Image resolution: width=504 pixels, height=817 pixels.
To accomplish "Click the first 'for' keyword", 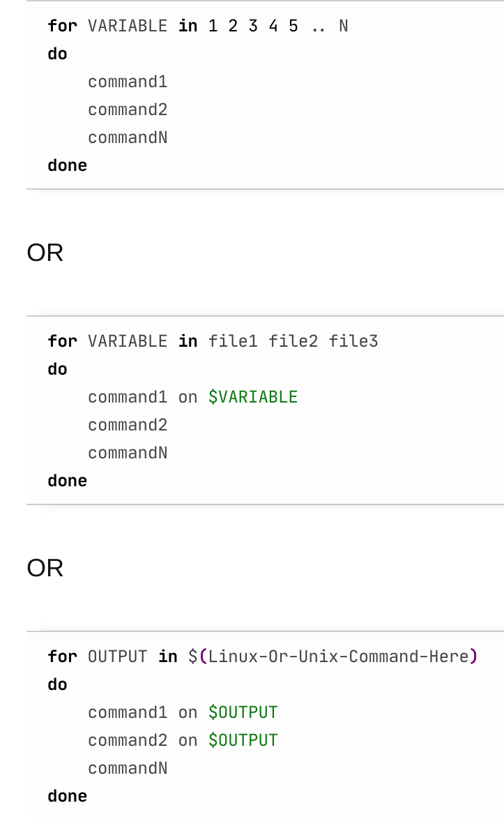I will (63, 26).
